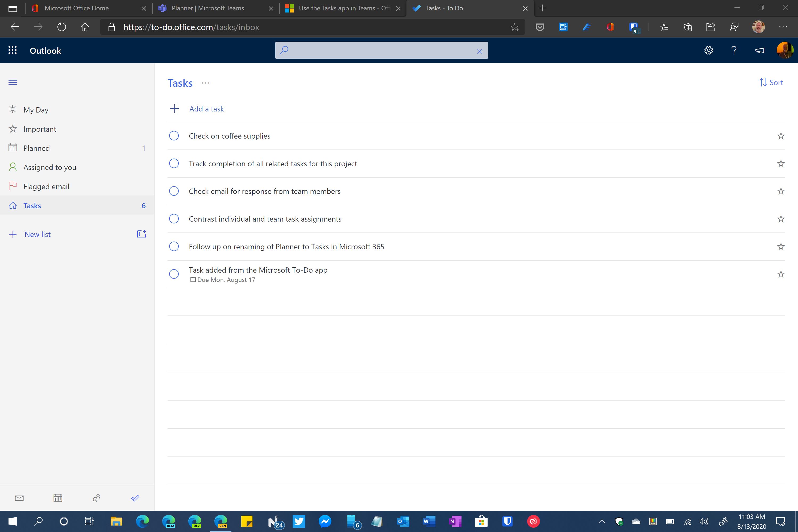Open Microsoft Word from the taskbar
Screen dimensions: 798x532
click(x=429, y=521)
